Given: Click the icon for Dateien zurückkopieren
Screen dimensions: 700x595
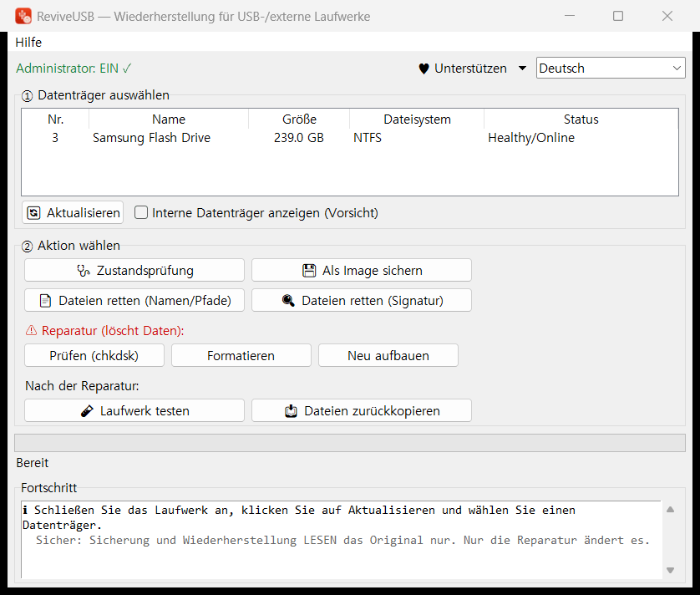Looking at the screenshot, I should [x=291, y=411].
